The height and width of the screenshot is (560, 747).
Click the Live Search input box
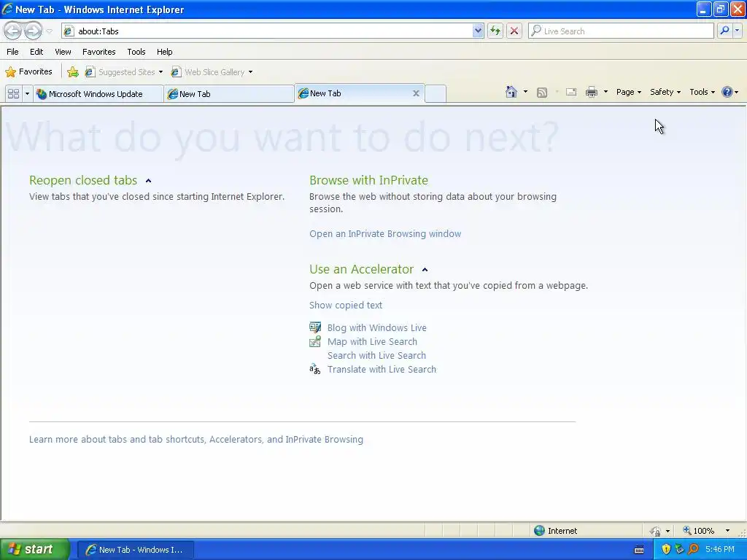tap(621, 31)
